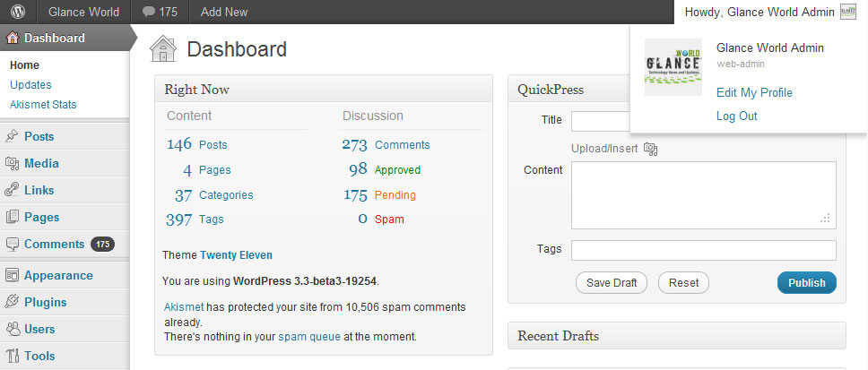Screen dimensions: 868x370
Task: Click the QuickPress widget header
Action: [x=569, y=90]
